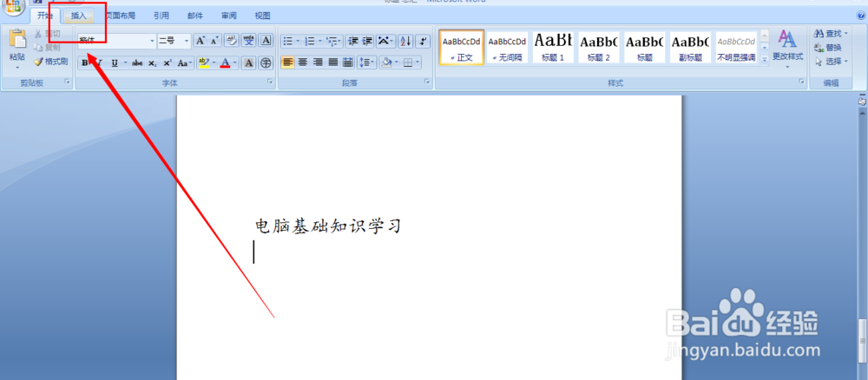868x380 pixels.
Task: Toggle subscript formatting
Action: pos(152,63)
